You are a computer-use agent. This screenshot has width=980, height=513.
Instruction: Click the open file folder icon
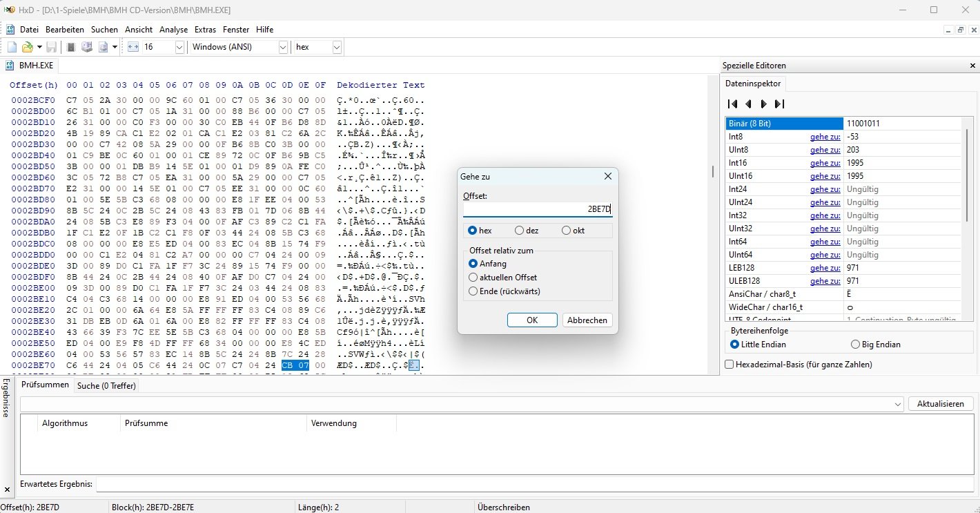pyautogui.click(x=27, y=47)
